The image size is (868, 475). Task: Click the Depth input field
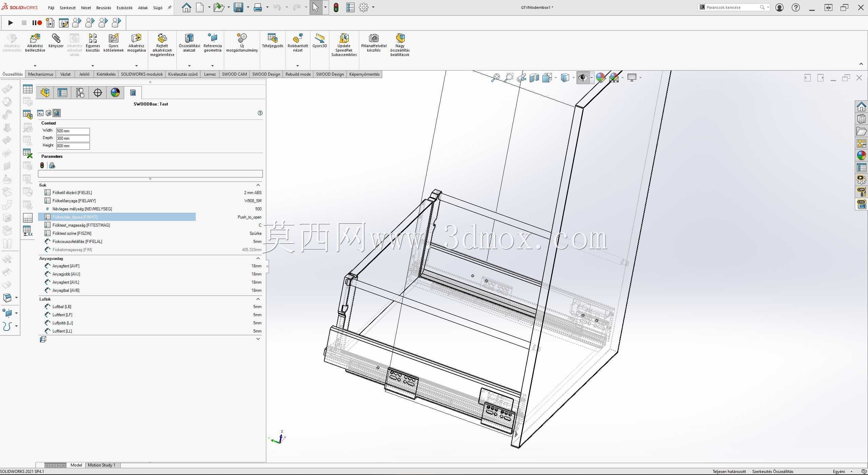tap(73, 138)
